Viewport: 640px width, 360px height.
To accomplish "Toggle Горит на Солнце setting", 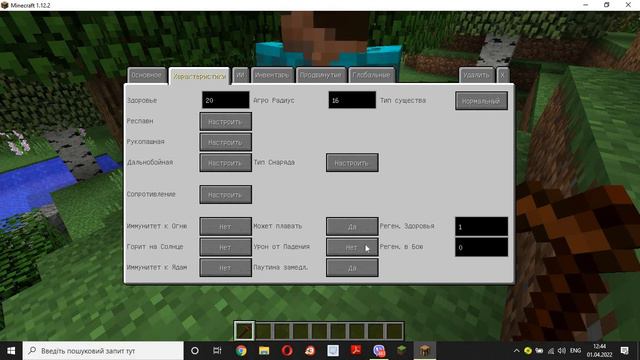I will pos(225,247).
